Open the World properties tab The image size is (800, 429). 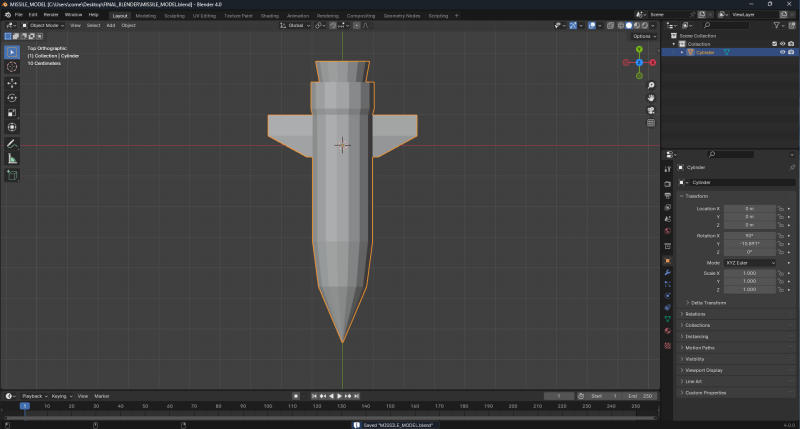pos(667,231)
